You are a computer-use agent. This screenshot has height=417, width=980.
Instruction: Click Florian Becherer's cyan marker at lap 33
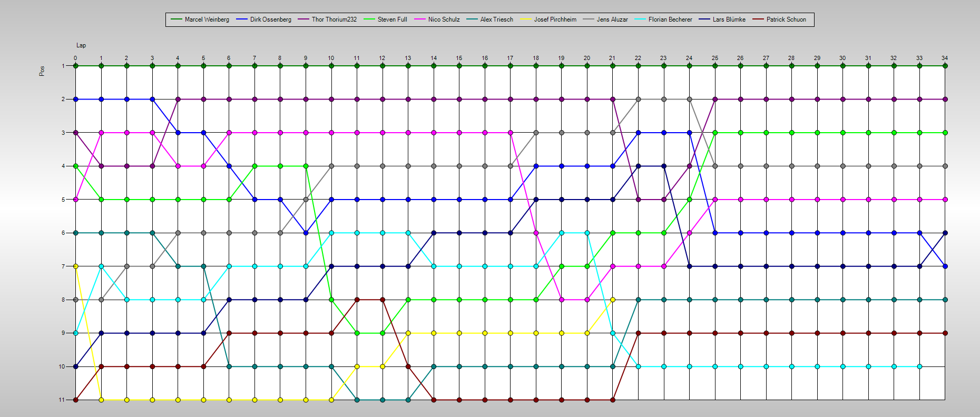919,366
